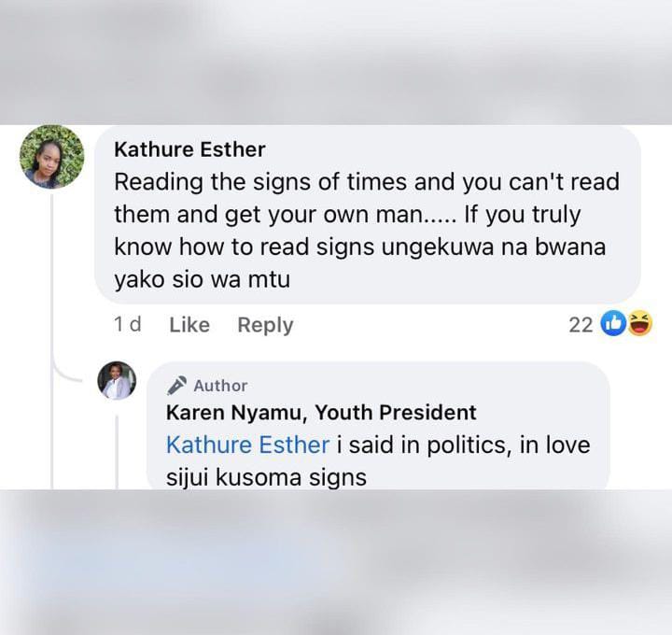Select reply text "sijui kusoma signs"
This screenshot has width=672, height=635.
coord(266,477)
